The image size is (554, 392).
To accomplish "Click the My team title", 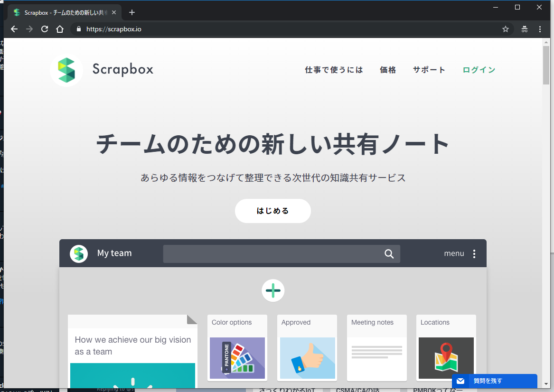I will tap(114, 253).
